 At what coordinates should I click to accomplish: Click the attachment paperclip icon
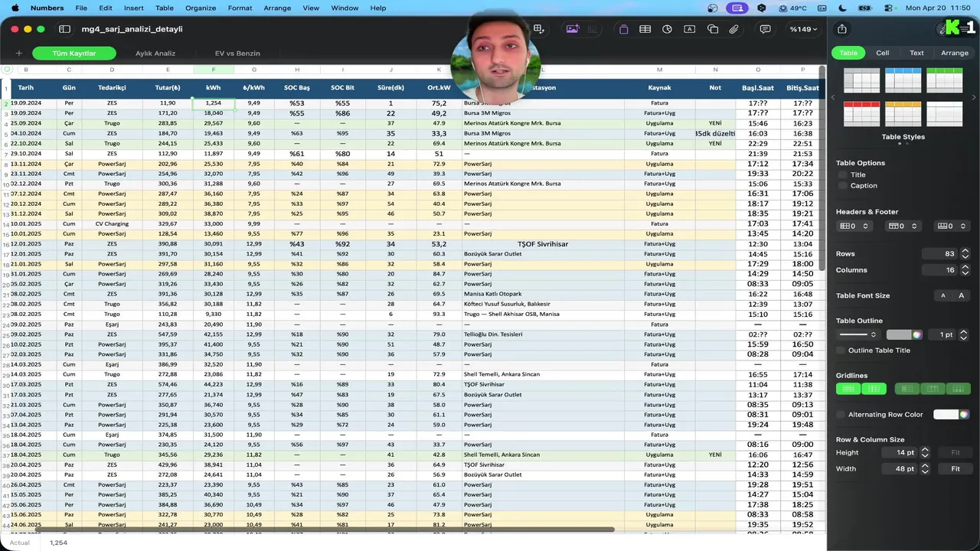(734, 29)
